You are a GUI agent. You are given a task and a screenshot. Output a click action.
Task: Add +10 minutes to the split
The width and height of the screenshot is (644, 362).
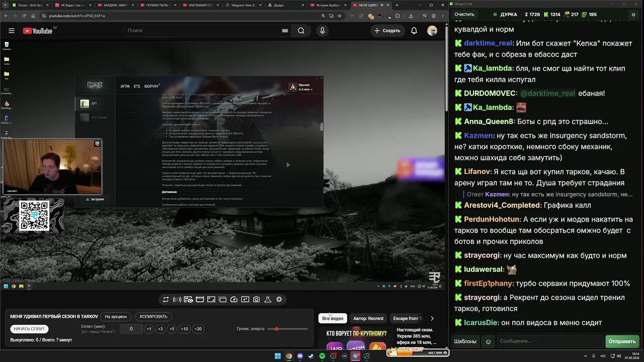[x=185, y=329]
